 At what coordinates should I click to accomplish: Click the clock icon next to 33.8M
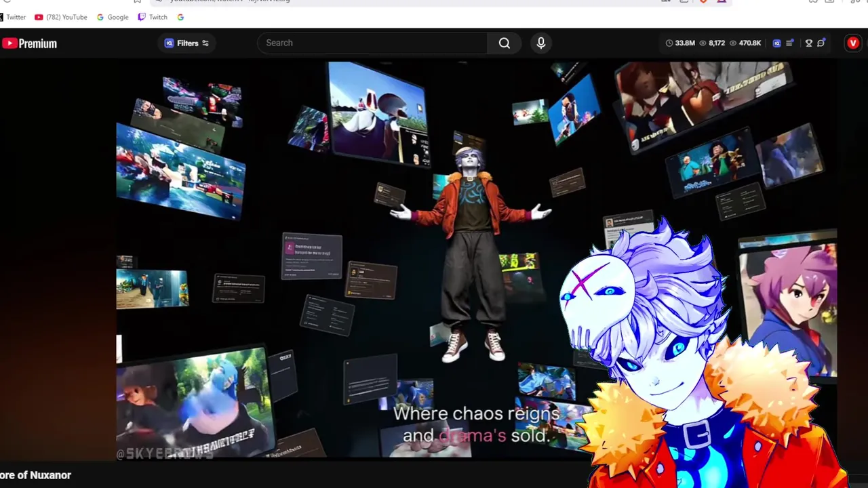coord(669,43)
